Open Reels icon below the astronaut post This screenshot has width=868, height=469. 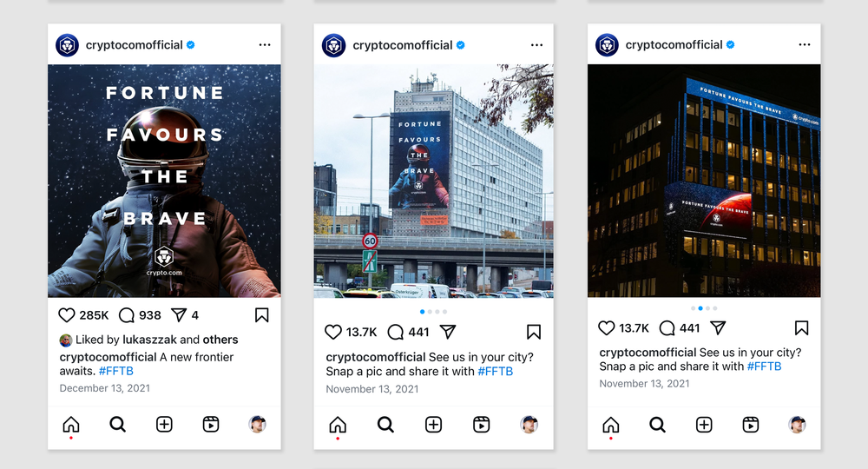pyautogui.click(x=210, y=425)
